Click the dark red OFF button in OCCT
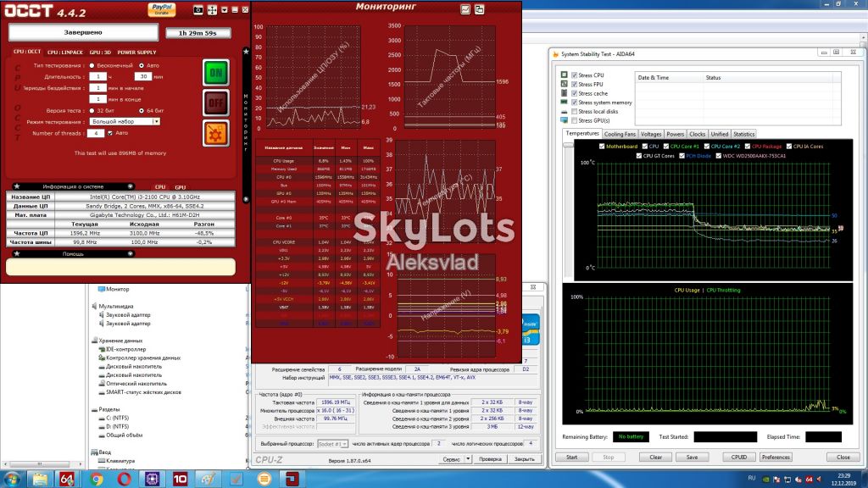This screenshot has height=488, width=868. [x=215, y=103]
